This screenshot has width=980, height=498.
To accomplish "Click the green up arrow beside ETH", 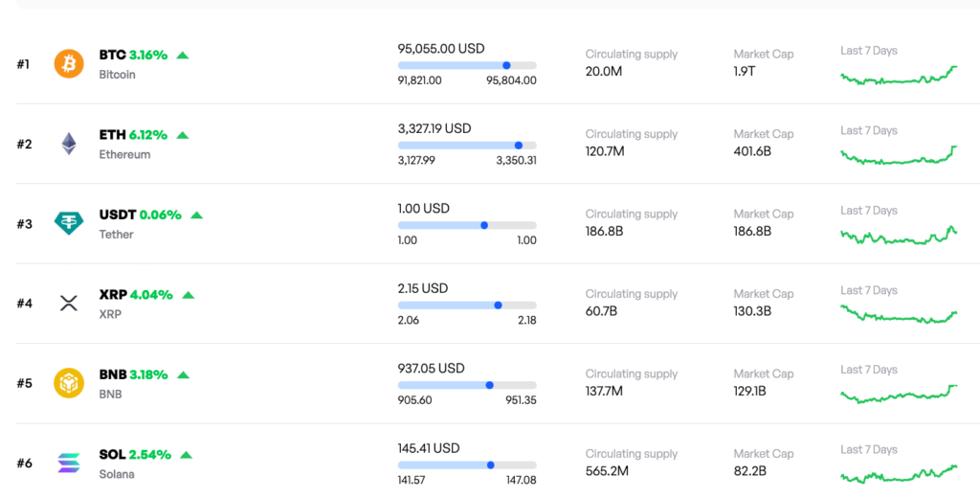I will pos(183,135).
